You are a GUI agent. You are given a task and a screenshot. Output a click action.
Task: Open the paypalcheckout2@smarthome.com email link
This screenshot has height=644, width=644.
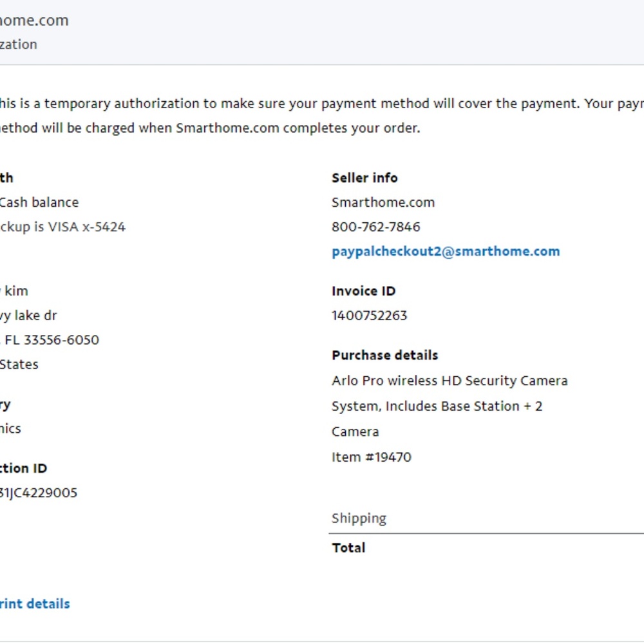(446, 251)
